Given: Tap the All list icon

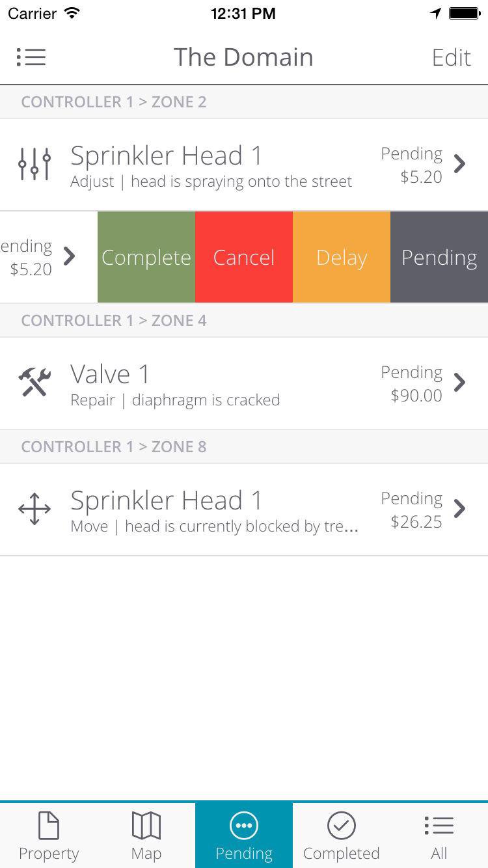Looking at the screenshot, I should pos(439,826).
